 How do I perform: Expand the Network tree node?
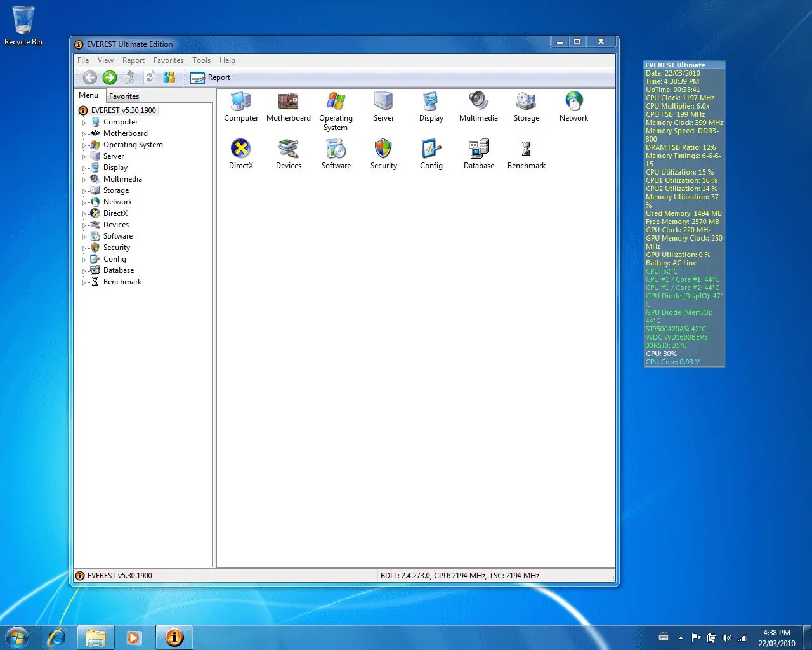(x=84, y=202)
